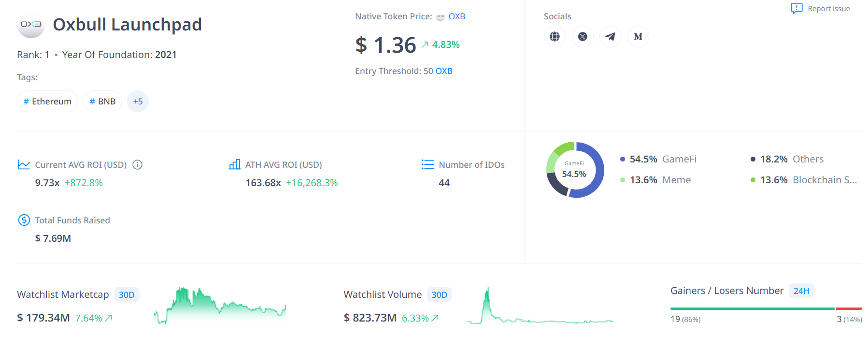
Task: Open the X (Twitter) social icon
Action: point(583,36)
